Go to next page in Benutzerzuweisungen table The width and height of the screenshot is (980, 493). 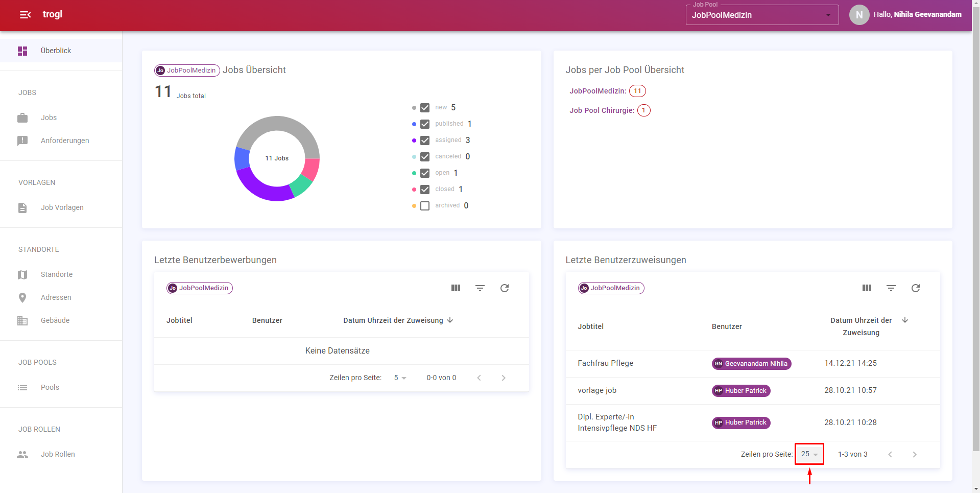tap(915, 455)
